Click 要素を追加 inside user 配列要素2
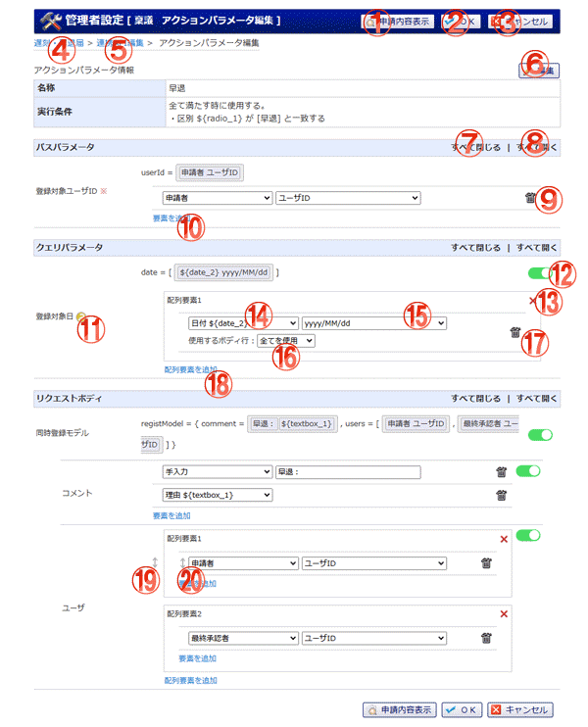Screen dimensions: 588x727 pos(198,658)
